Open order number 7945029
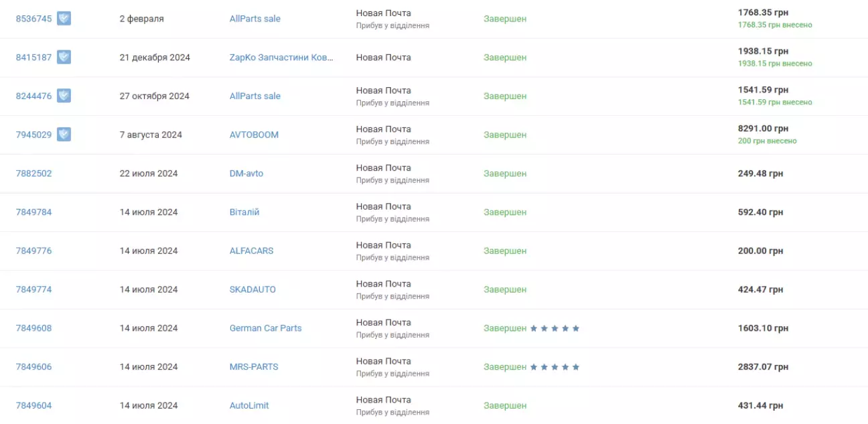This screenshot has height=424, width=868. pos(33,135)
